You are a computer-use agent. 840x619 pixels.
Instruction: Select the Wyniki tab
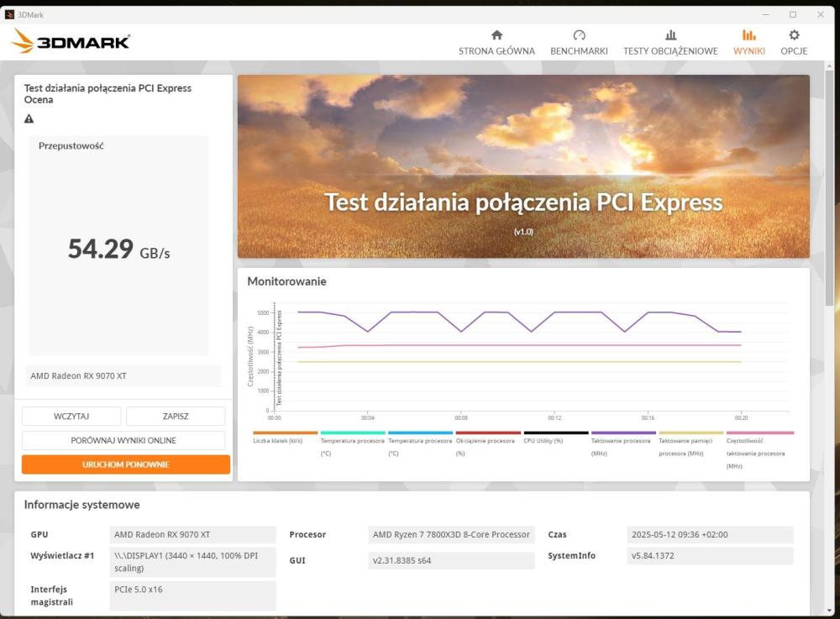pos(748,50)
